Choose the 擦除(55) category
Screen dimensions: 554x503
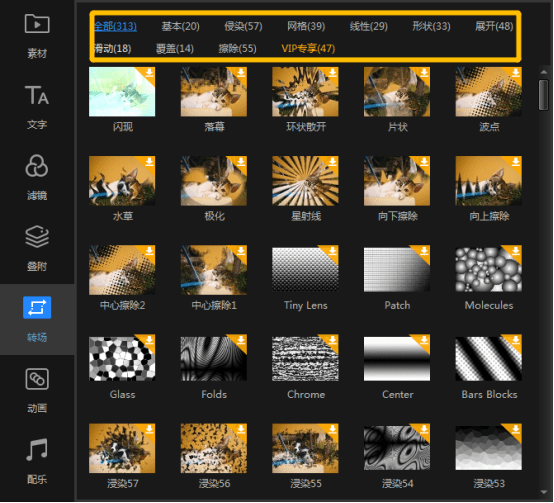(x=237, y=48)
